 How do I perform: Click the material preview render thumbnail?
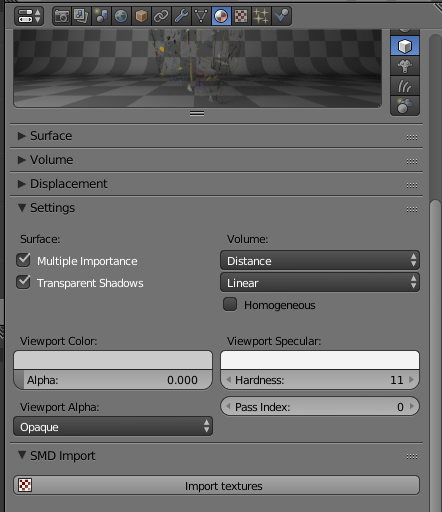pos(197,68)
